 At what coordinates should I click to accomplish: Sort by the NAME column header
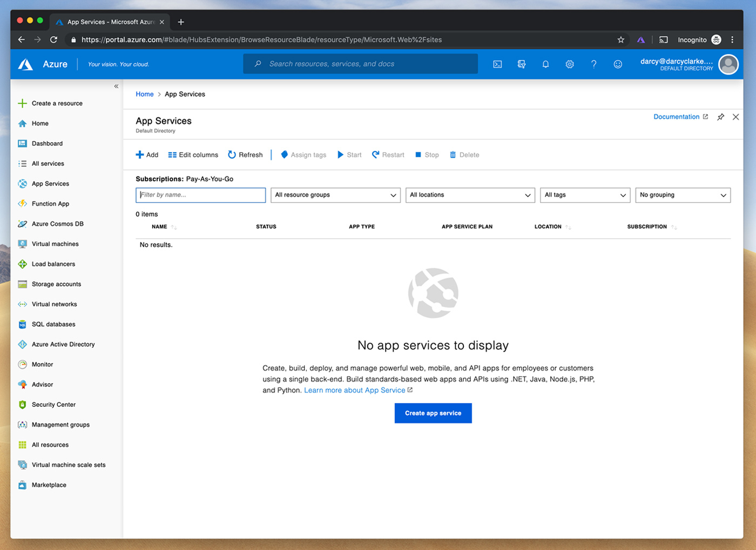click(164, 227)
